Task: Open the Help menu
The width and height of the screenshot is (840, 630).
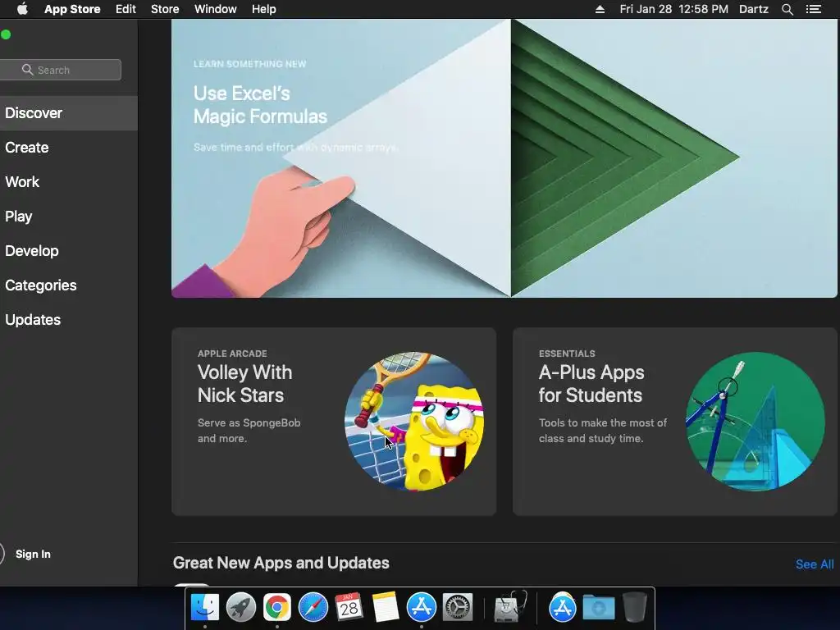Action: [x=264, y=9]
